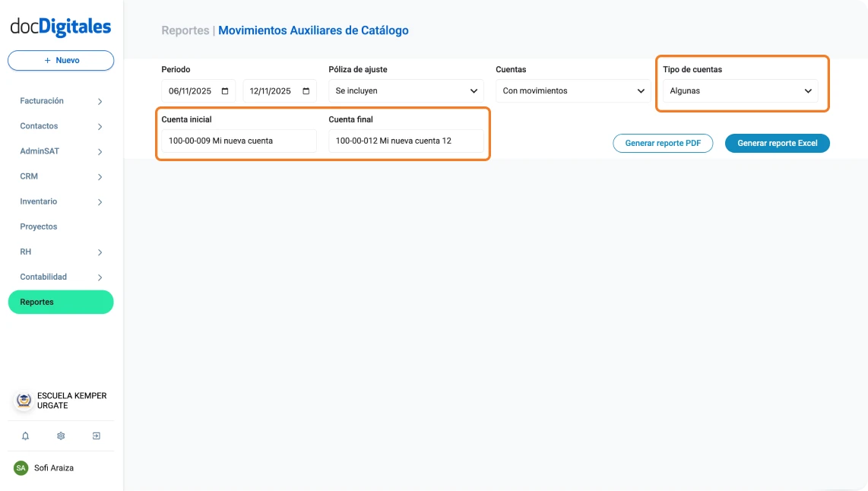The image size is (868, 491).
Task: Click the SA avatar for Sofi Araiza
Action: coord(21,468)
